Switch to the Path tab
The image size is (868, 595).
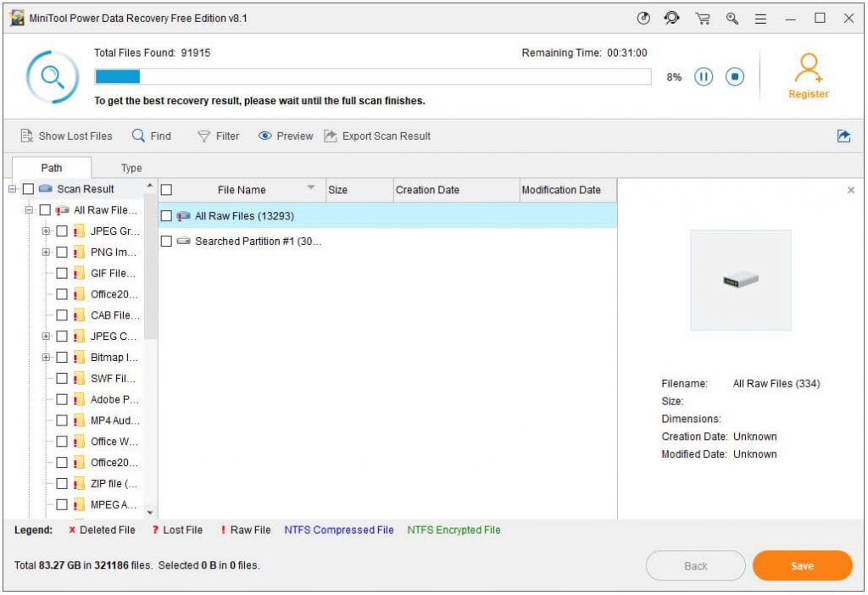coord(52,168)
